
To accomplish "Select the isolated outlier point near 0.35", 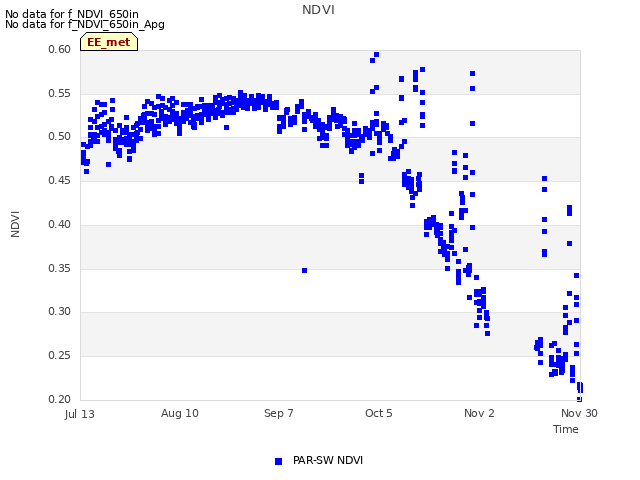I will [x=304, y=271].
